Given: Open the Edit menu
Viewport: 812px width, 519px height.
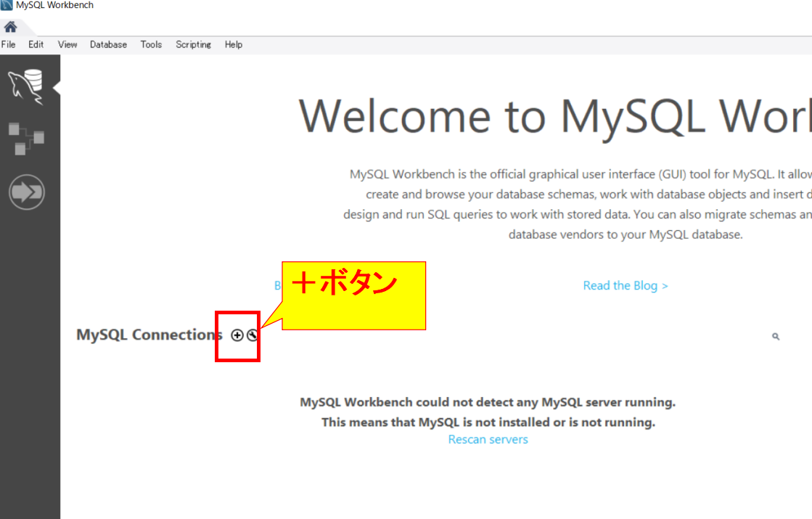Looking at the screenshot, I should [36, 44].
